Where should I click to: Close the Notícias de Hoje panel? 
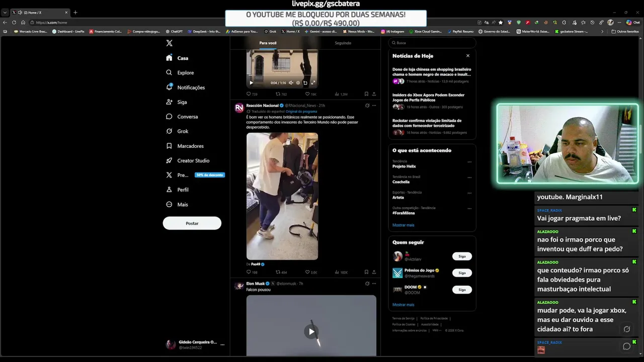(x=468, y=56)
